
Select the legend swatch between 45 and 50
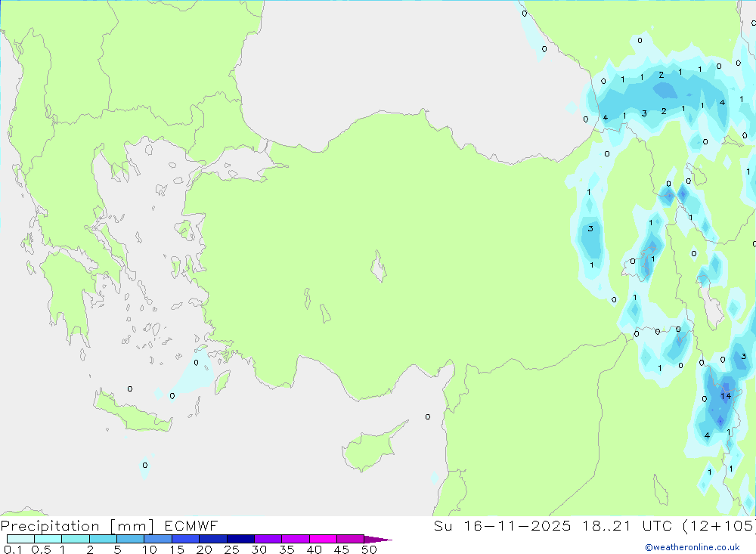[351, 539]
